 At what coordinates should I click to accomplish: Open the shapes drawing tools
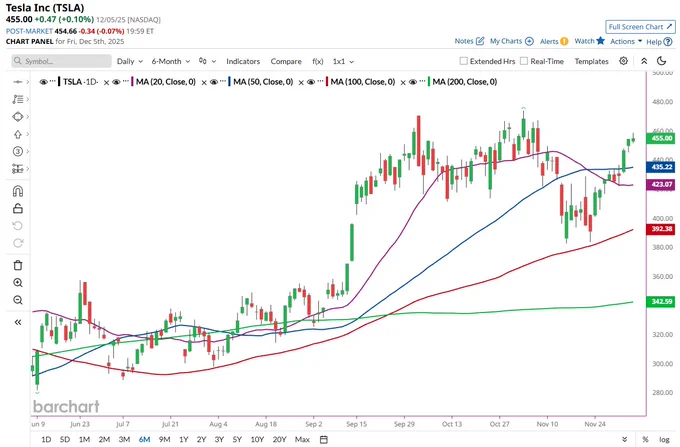[17, 117]
